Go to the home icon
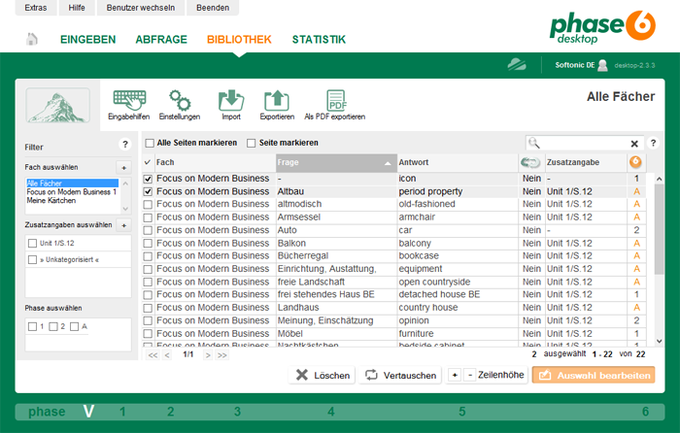The image size is (680, 433). click(31, 39)
